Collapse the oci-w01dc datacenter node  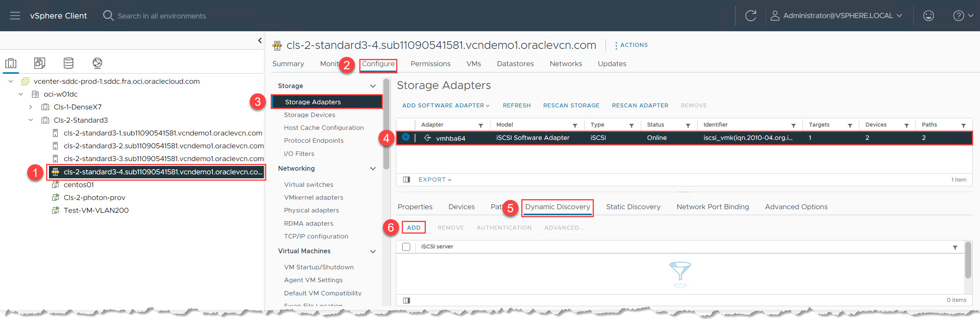(21, 94)
